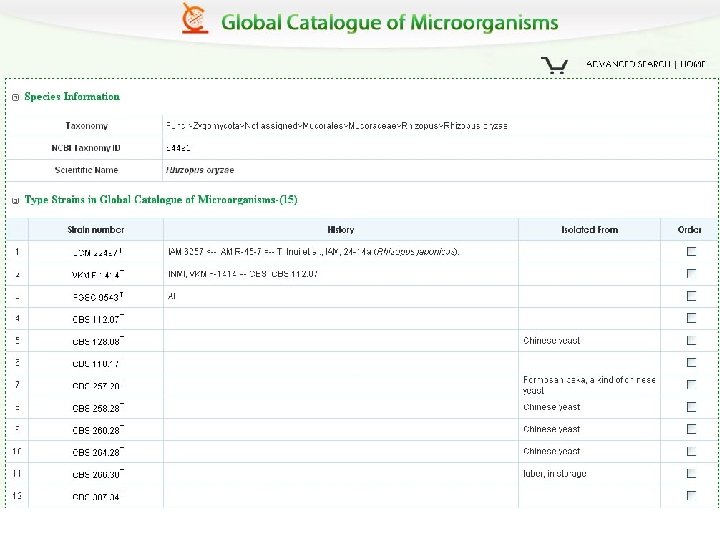Click the Species Information heading
Screen dimensions: 720x540
point(72,96)
